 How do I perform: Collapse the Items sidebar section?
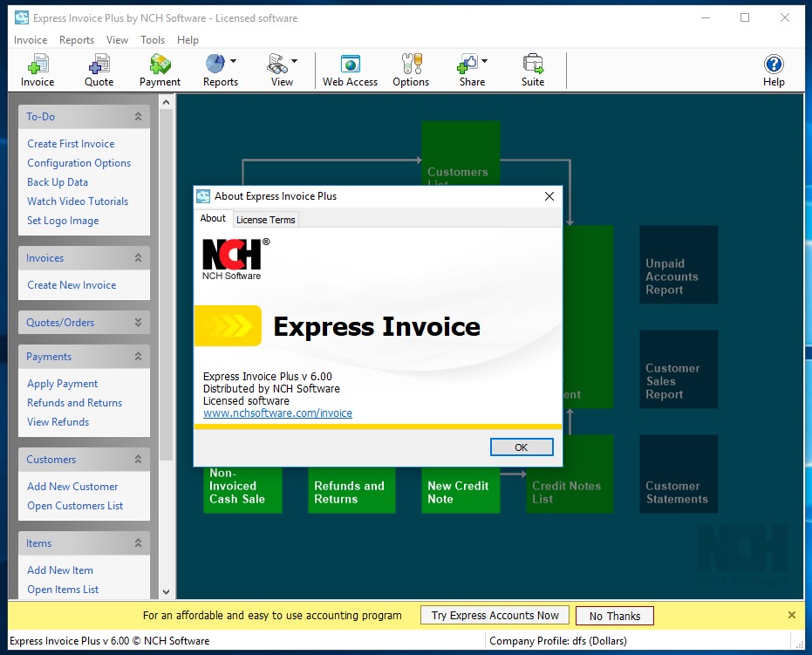pos(139,543)
